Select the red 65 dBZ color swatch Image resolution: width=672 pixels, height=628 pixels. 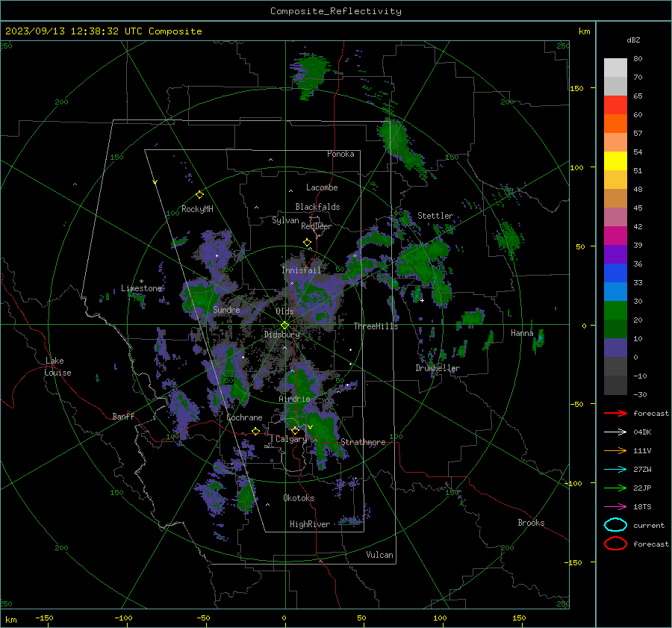coord(615,105)
